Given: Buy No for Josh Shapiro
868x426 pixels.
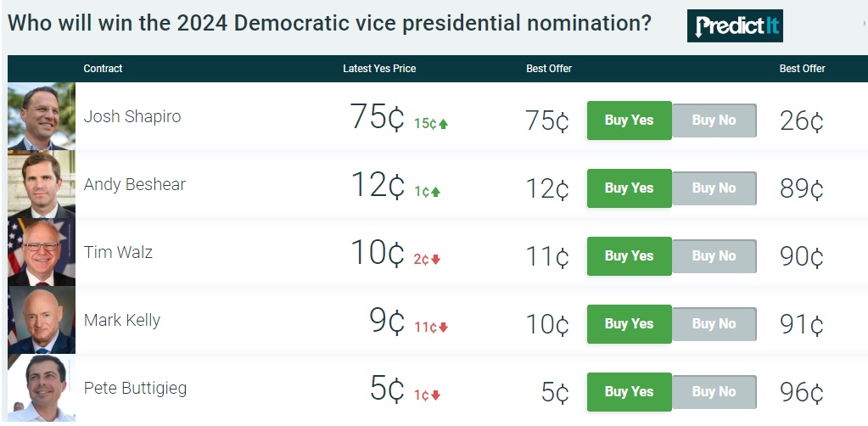Looking at the screenshot, I should 714,121.
